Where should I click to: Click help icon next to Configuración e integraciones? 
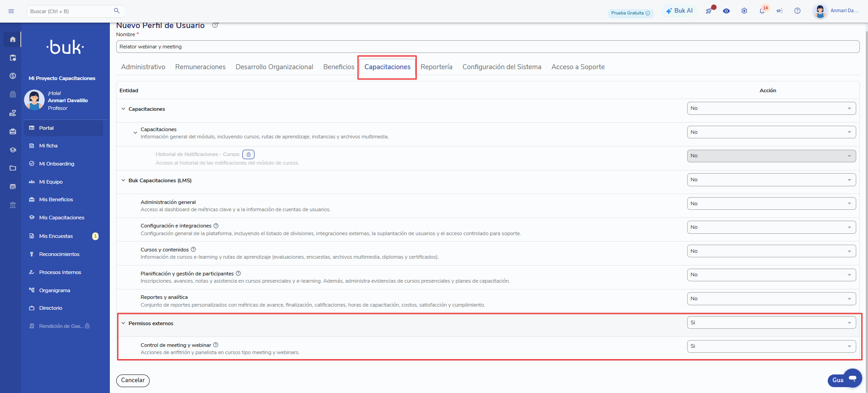point(216,226)
